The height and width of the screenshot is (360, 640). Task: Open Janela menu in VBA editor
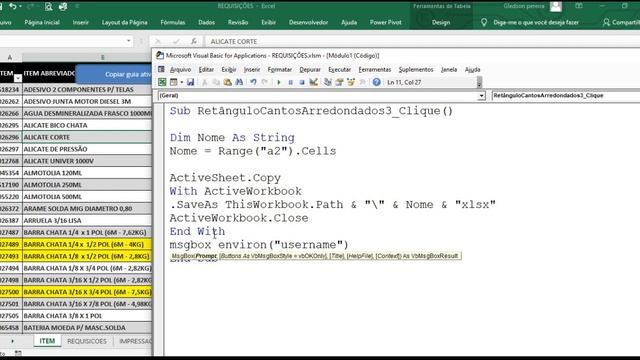(x=449, y=69)
